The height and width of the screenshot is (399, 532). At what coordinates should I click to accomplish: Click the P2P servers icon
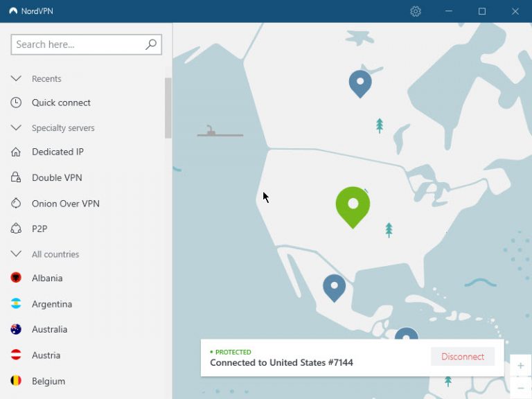[16, 229]
